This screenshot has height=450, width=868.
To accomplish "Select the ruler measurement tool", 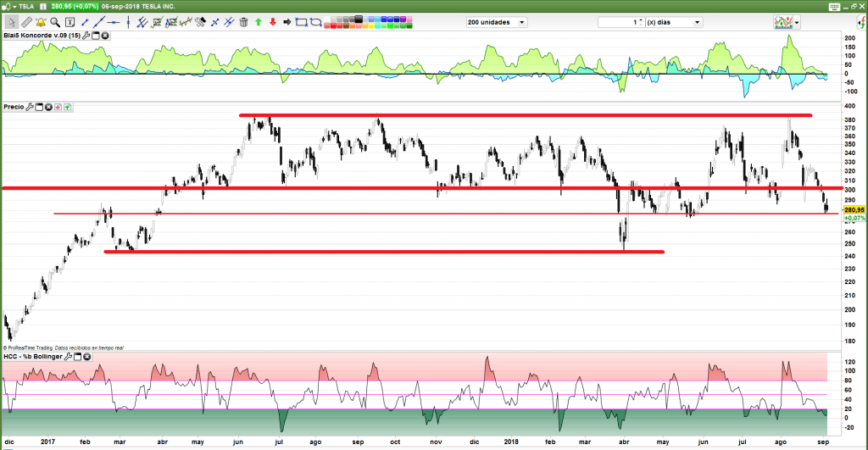I will pyautogui.click(x=26, y=22).
